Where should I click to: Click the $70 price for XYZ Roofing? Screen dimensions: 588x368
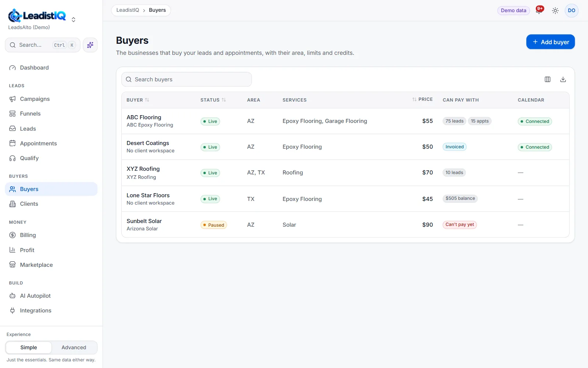click(427, 173)
